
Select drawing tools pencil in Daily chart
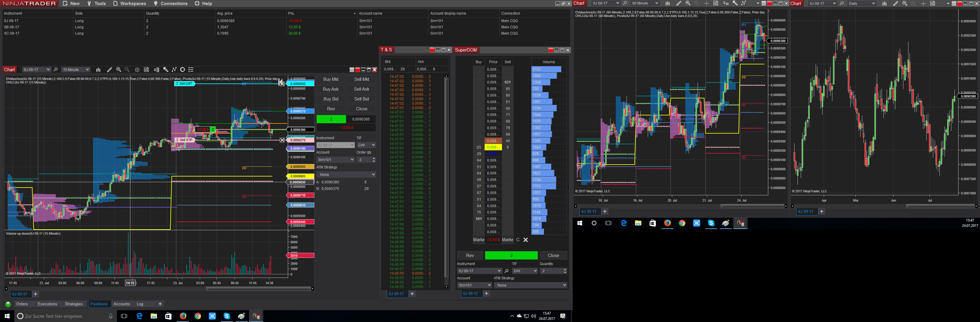(896, 3)
